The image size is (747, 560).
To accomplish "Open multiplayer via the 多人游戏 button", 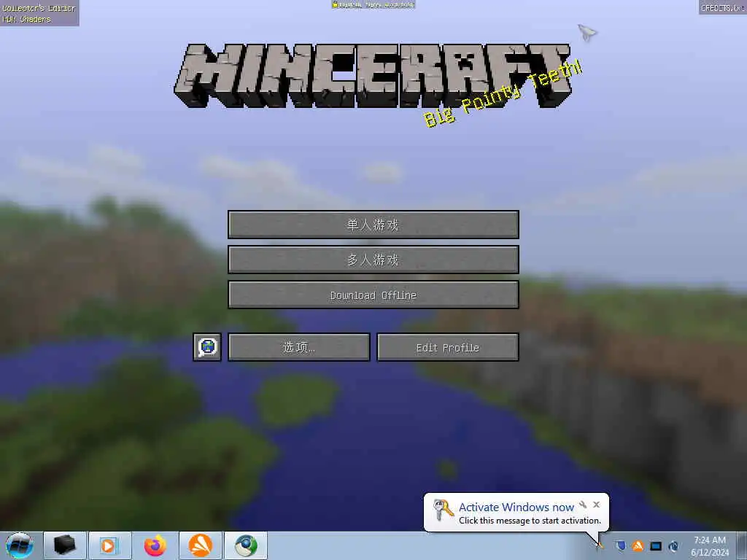I will coord(373,260).
